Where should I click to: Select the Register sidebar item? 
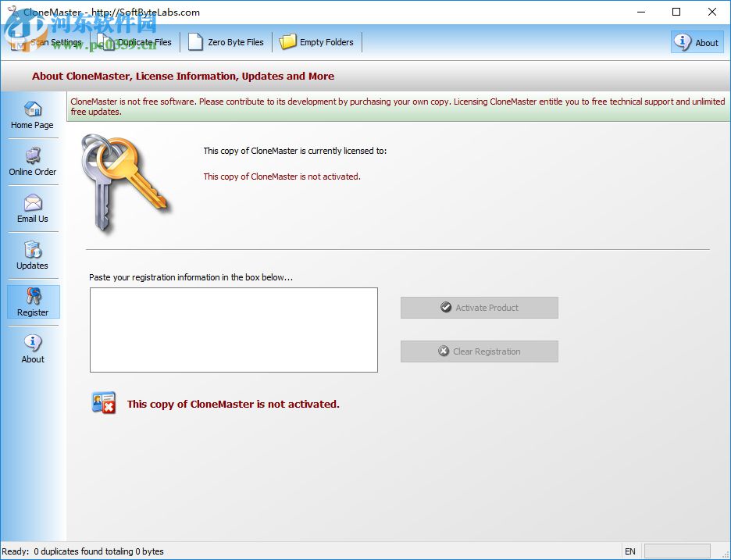33,302
